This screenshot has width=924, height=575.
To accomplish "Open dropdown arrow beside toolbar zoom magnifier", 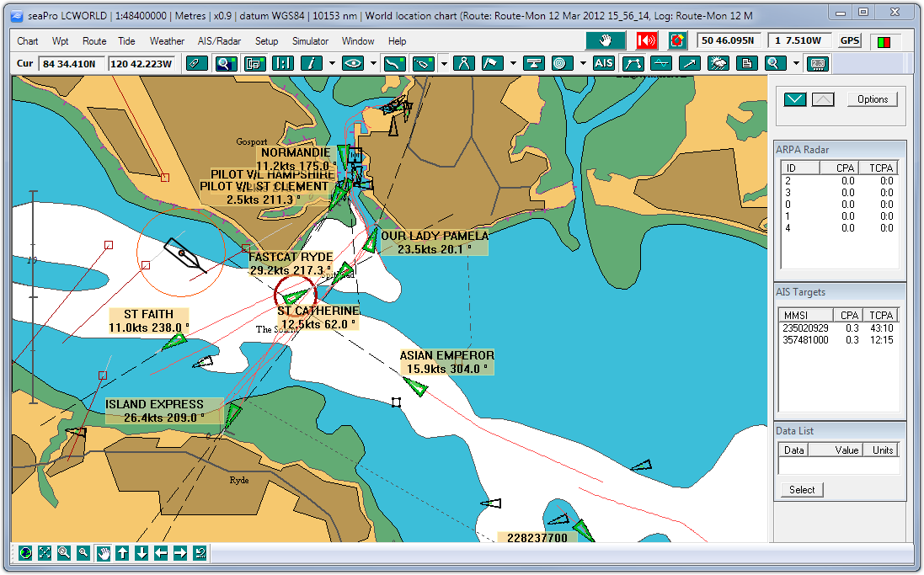I will coord(796,64).
